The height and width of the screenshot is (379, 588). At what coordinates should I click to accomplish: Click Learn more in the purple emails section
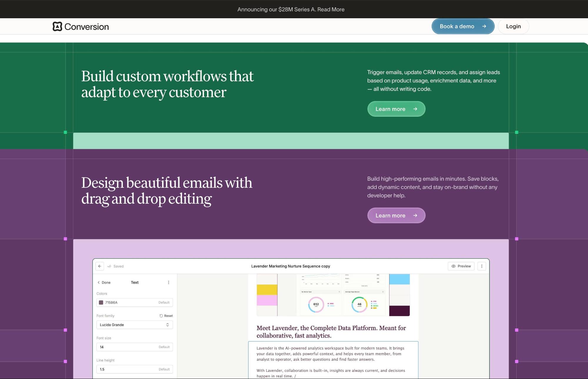click(x=396, y=216)
